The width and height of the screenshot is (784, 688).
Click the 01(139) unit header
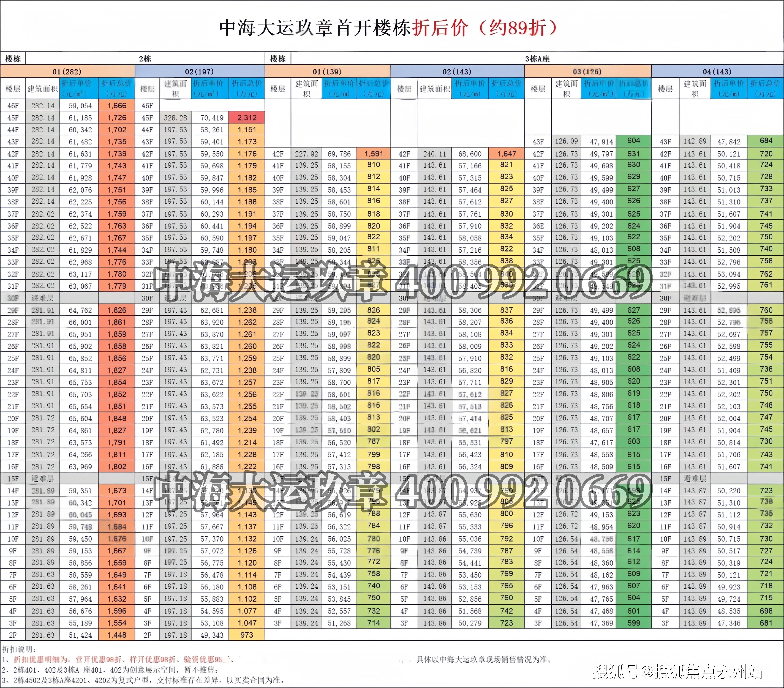pos(327,71)
